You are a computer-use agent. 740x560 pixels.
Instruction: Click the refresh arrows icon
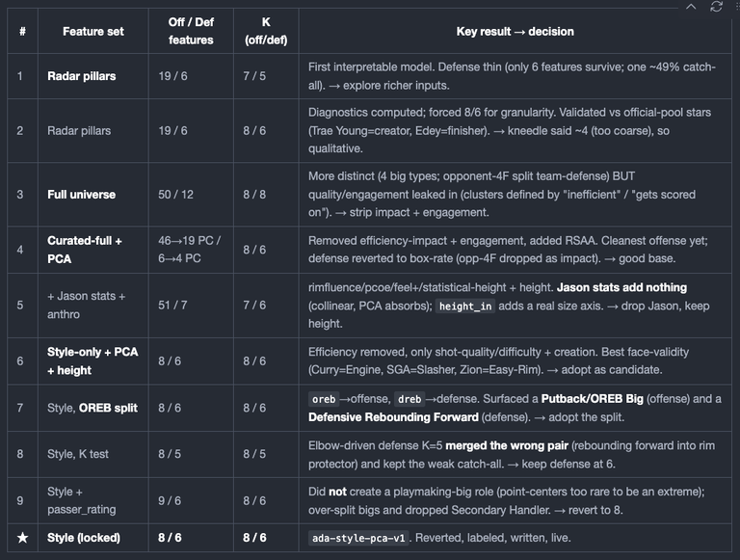click(x=717, y=6)
